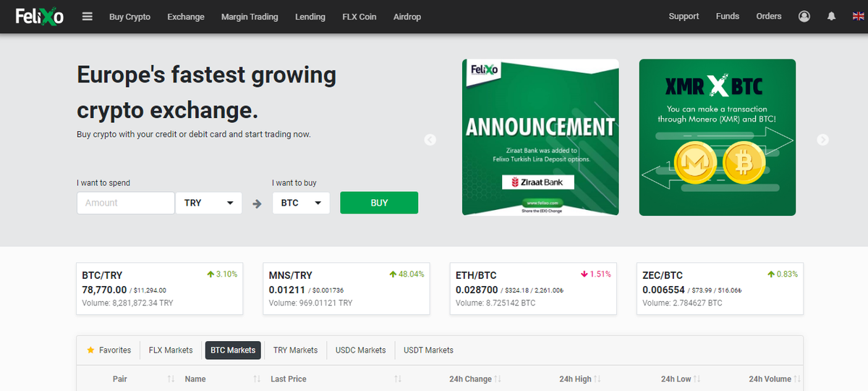This screenshot has height=391, width=868.
Task: Open the BTC buy currency dropdown
Action: (301, 203)
